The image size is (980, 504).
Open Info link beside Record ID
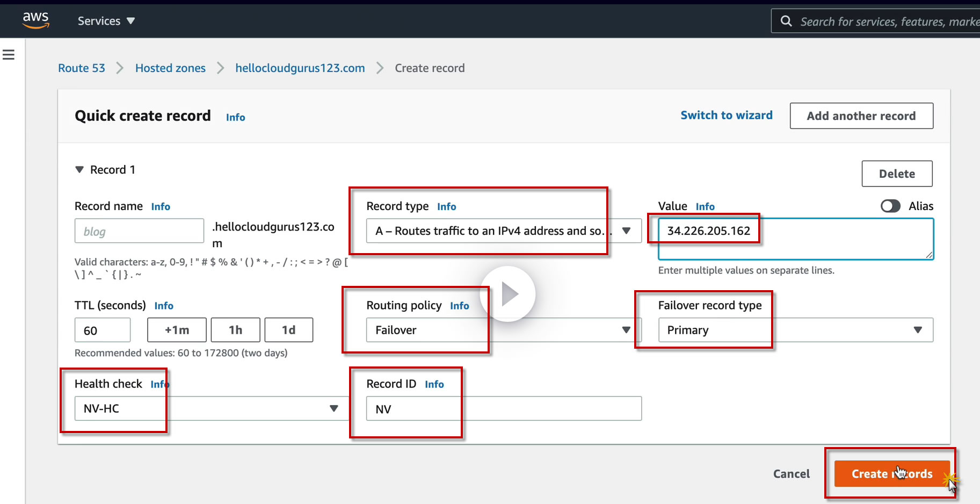pyautogui.click(x=434, y=384)
